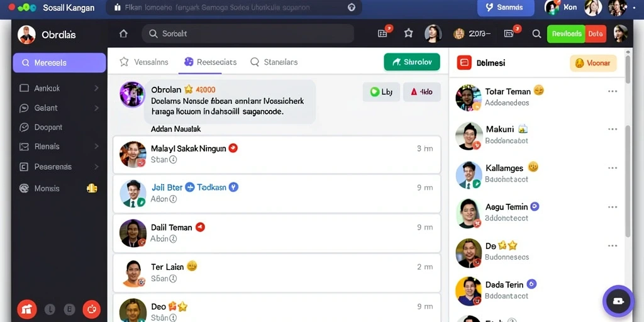Viewport: 644px width, 322px height.
Task: Click the purple chat bubble floating button
Action: (618, 301)
